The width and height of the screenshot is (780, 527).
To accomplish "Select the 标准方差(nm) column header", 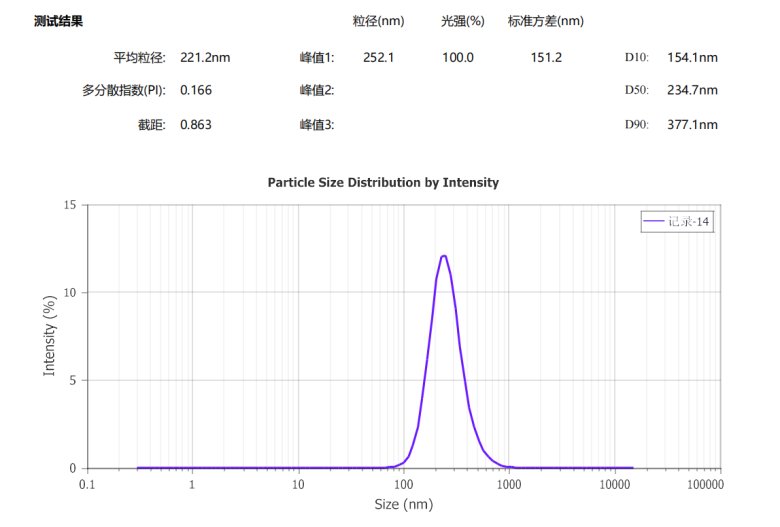I will [546, 21].
